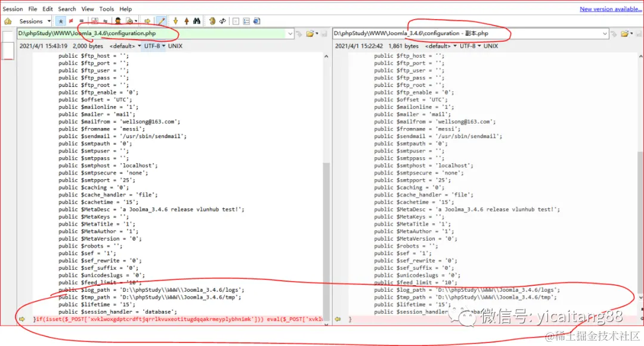
Task: Toggle the Show All filter
Action: coord(61,21)
